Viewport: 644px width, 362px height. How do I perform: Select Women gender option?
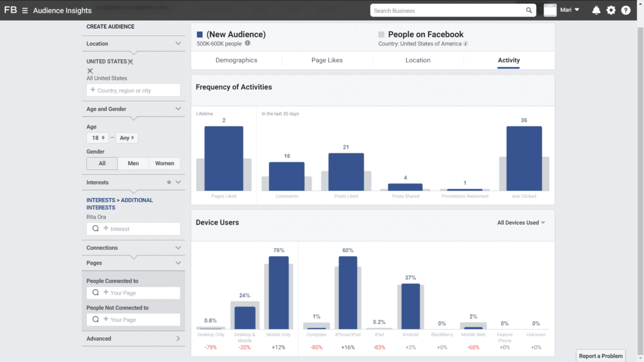(165, 164)
